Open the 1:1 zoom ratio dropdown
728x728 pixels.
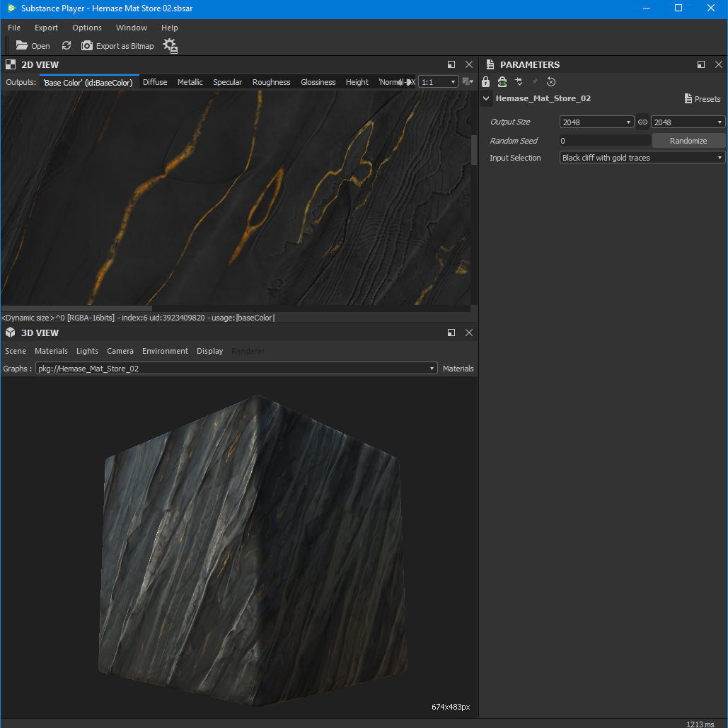pyautogui.click(x=439, y=82)
